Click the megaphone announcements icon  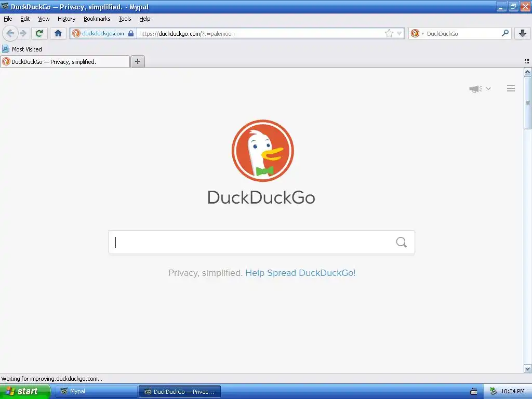476,89
